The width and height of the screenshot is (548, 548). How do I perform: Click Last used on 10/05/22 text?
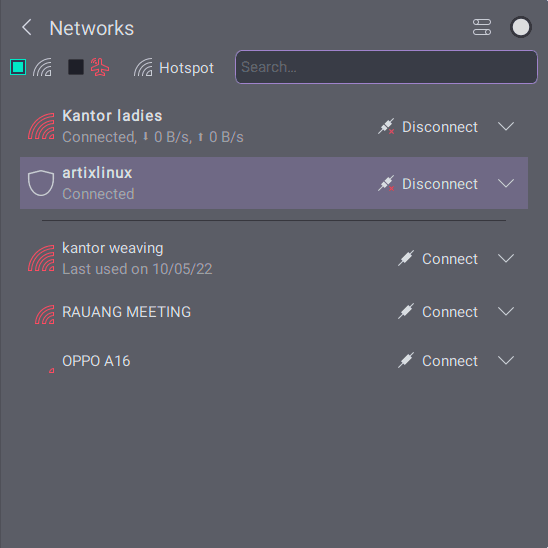pyautogui.click(x=137, y=269)
